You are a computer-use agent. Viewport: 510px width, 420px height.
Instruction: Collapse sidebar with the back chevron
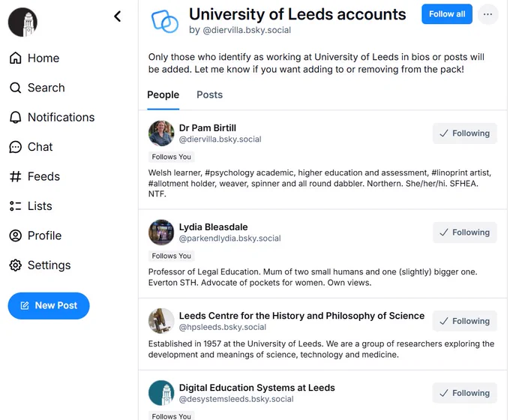click(x=118, y=16)
